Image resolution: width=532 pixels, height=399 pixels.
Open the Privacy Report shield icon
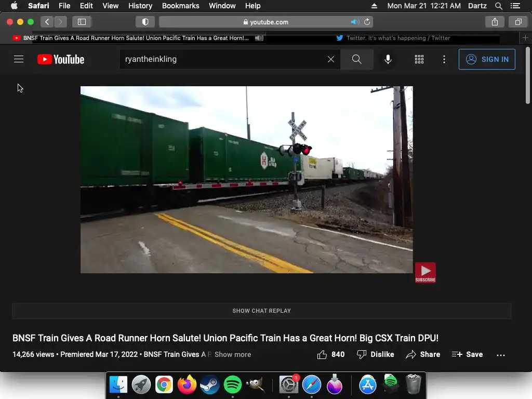(145, 22)
